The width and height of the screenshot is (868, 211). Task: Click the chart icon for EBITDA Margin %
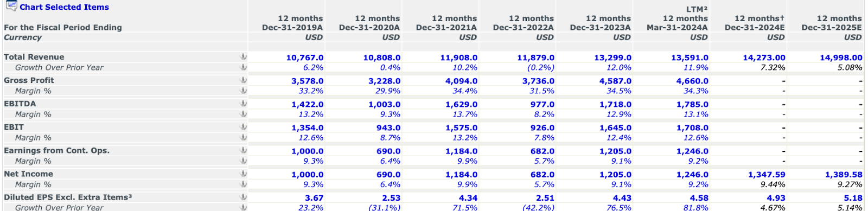[x=244, y=114]
